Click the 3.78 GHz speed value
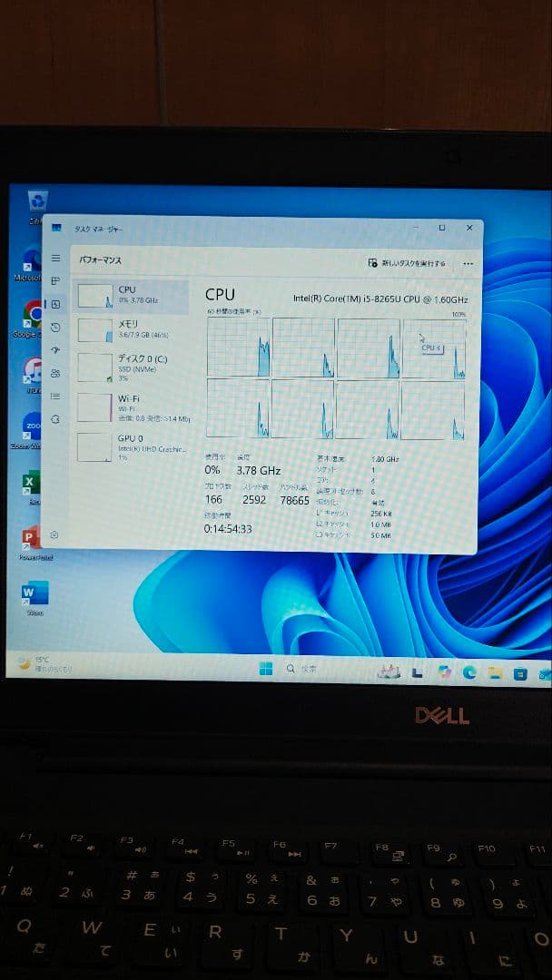This screenshot has width=552, height=980. coord(258,470)
